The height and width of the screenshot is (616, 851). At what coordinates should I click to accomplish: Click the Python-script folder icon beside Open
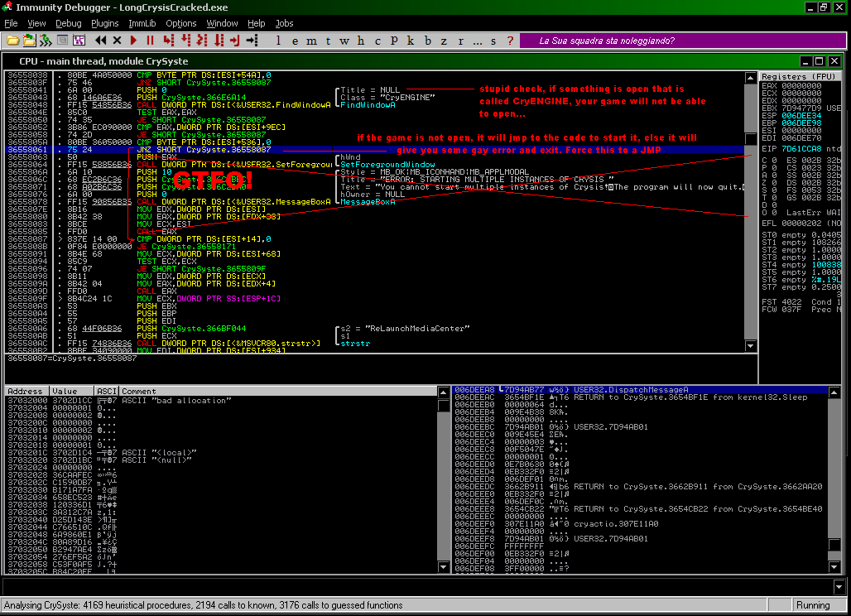click(x=29, y=41)
